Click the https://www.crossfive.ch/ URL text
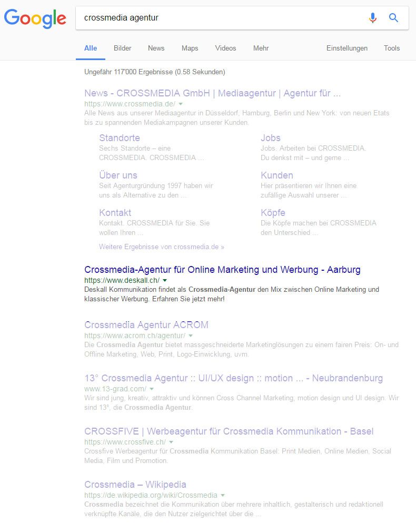 click(x=125, y=442)
